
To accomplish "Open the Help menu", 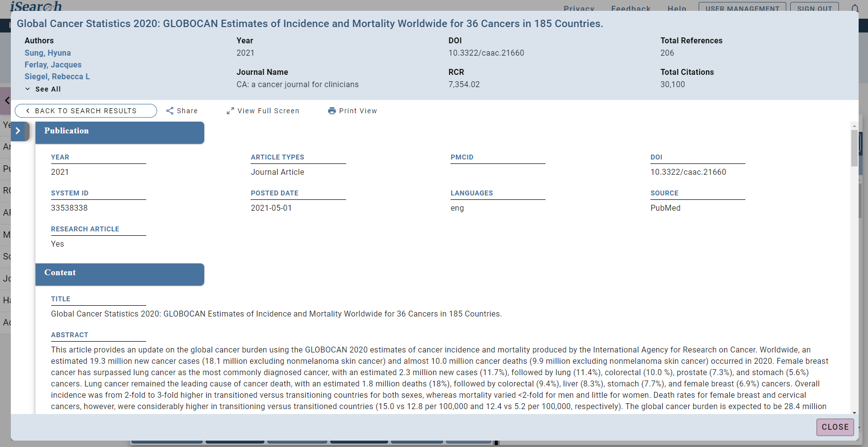I will click(x=677, y=9).
